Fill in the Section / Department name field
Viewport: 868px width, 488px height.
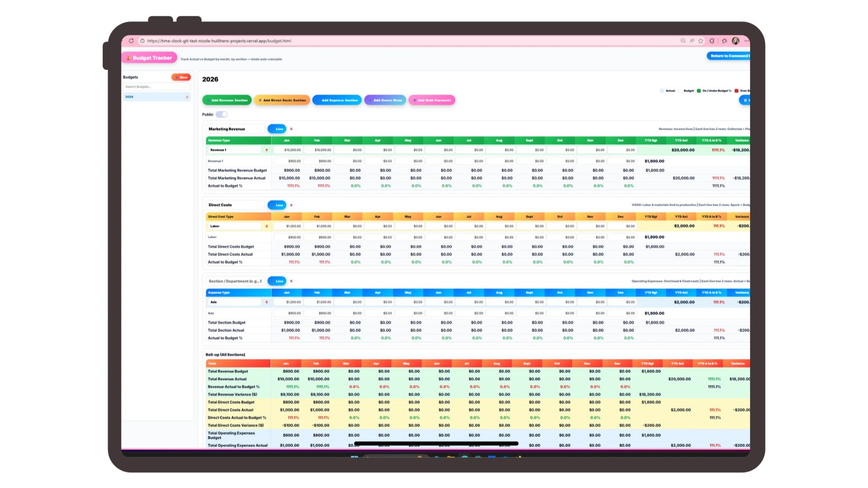235,281
